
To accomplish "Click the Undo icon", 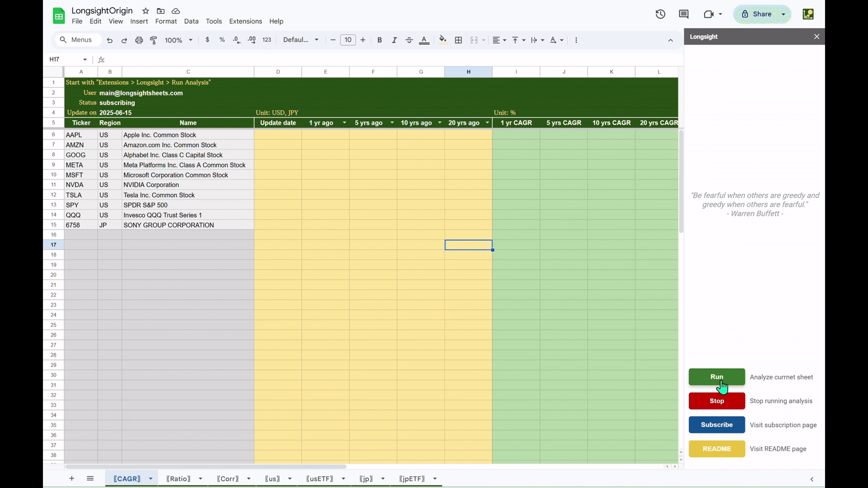I will (x=109, y=40).
